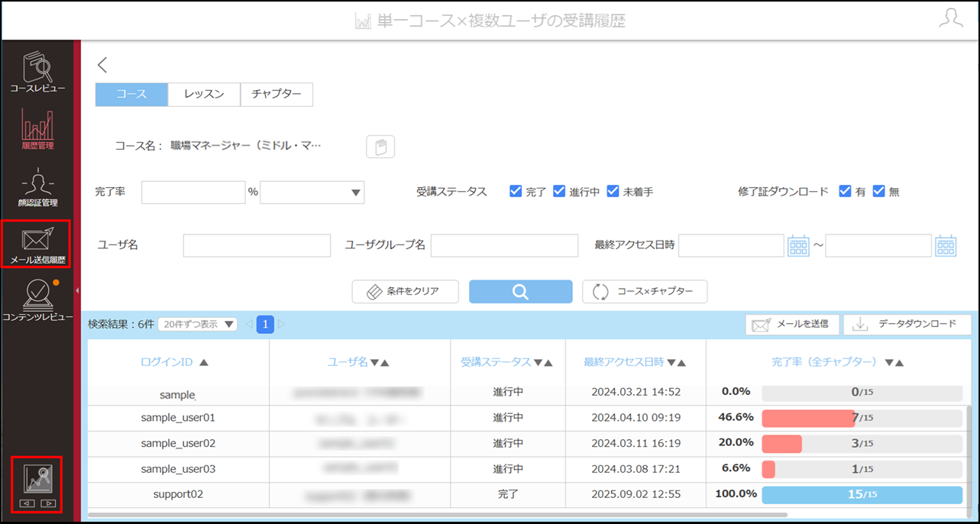
Task: Click the clipboard icon beside course name
Action: [x=380, y=146]
